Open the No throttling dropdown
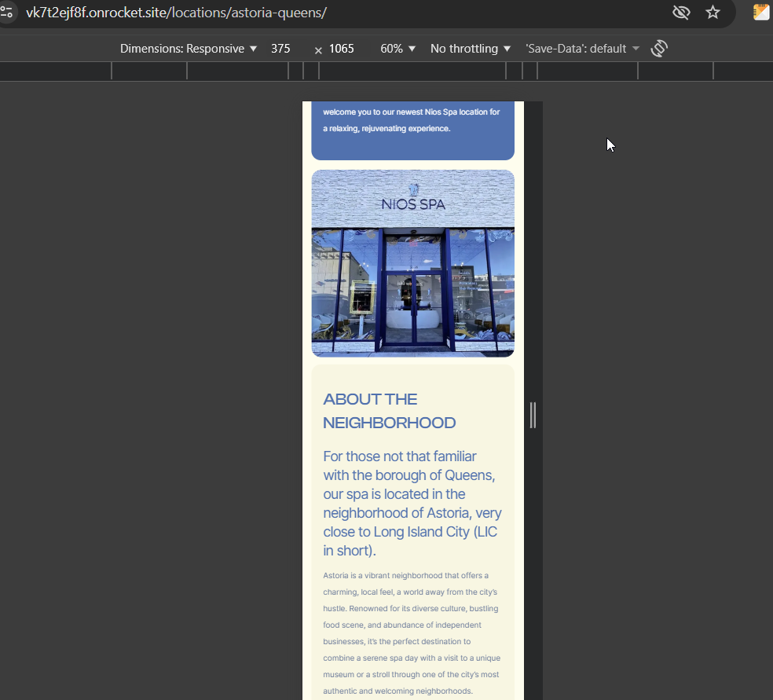This screenshot has width=773, height=700. (471, 48)
